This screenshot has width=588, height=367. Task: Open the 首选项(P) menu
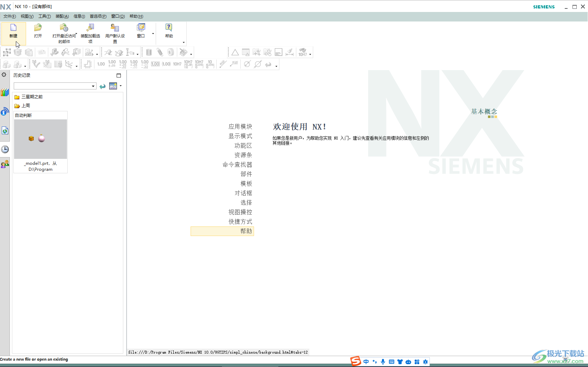pyautogui.click(x=98, y=16)
